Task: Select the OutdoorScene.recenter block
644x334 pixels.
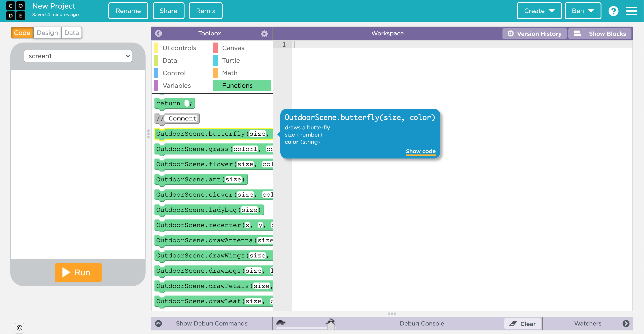Action: coord(213,225)
